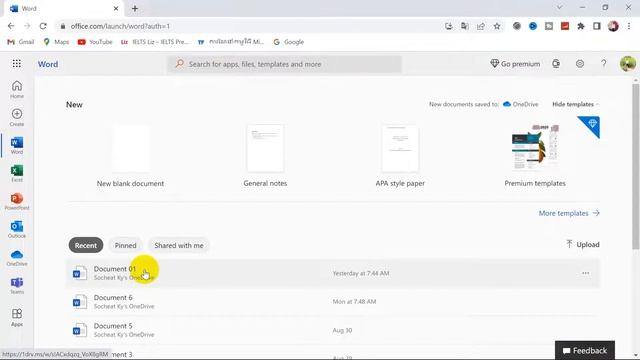Click the share page icon in address bar
Screen dimensions: 640x360
(480, 26)
